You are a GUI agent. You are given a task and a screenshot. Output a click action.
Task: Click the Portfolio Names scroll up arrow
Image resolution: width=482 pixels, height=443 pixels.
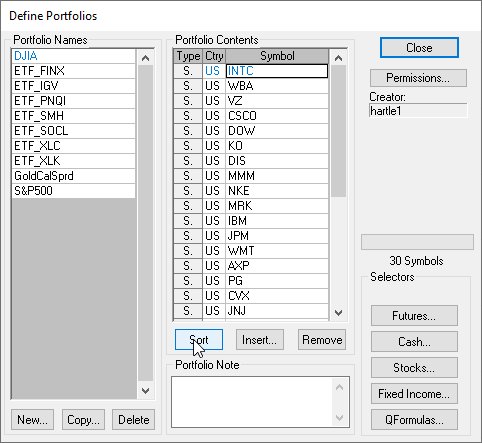coord(145,58)
